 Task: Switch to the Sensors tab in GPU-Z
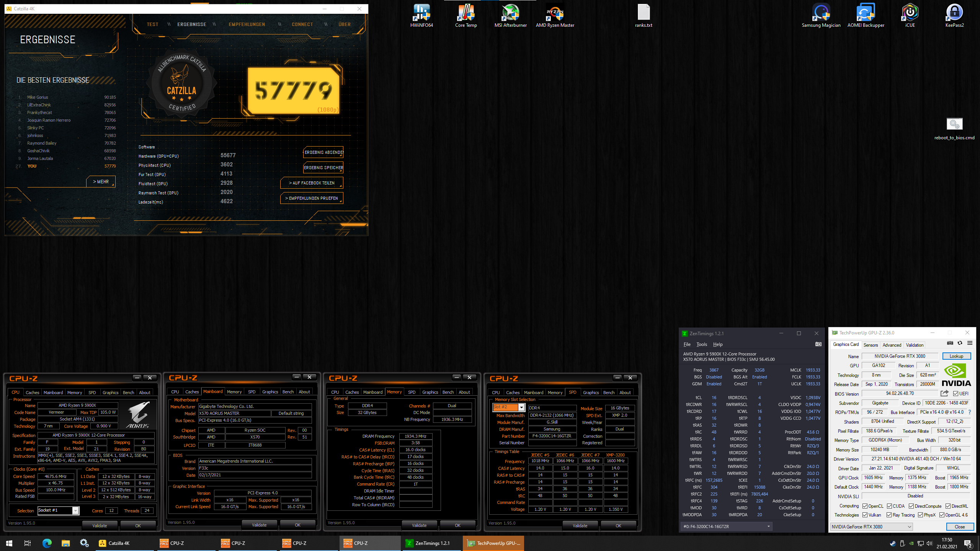(x=871, y=345)
